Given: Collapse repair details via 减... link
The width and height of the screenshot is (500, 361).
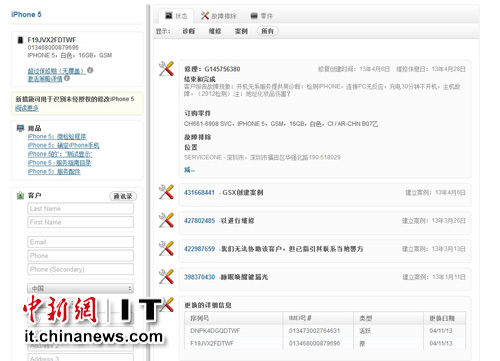Looking at the screenshot, I should [x=189, y=170].
